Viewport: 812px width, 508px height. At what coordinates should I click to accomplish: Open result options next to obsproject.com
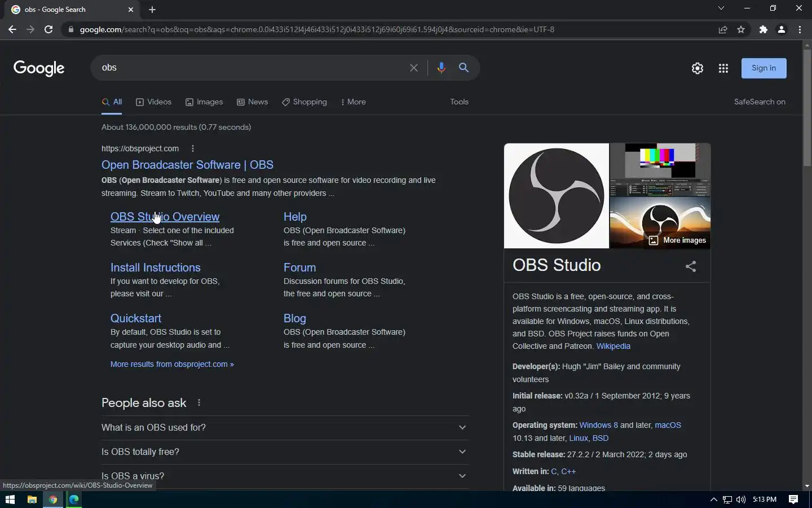[193, 148]
